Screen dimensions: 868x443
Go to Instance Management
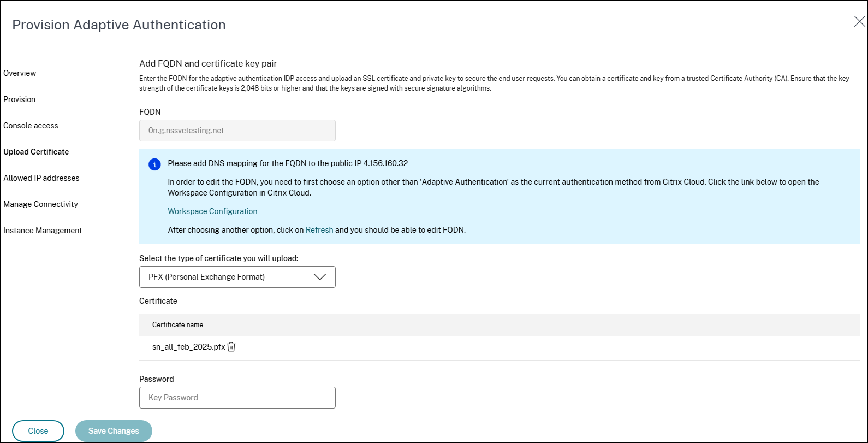click(x=43, y=231)
